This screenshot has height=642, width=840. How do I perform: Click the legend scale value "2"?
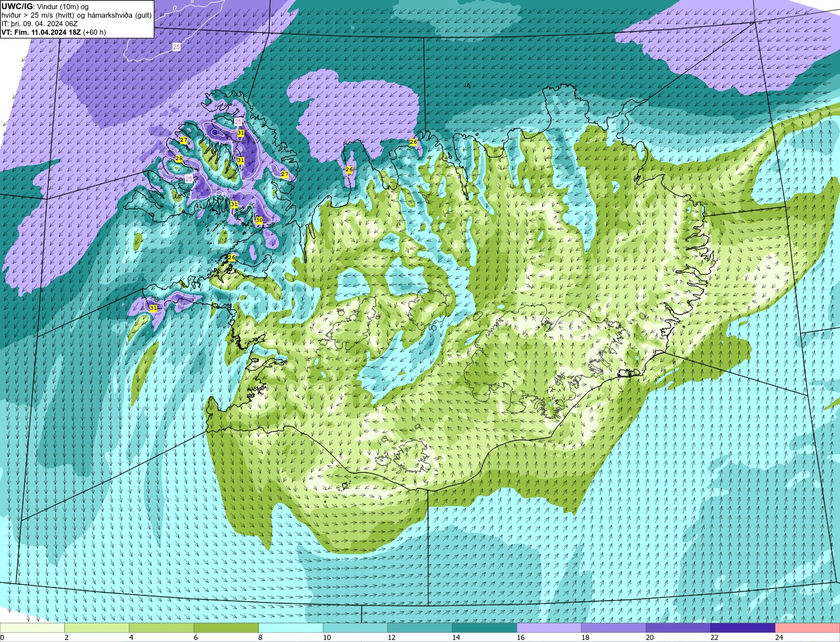click(66, 637)
